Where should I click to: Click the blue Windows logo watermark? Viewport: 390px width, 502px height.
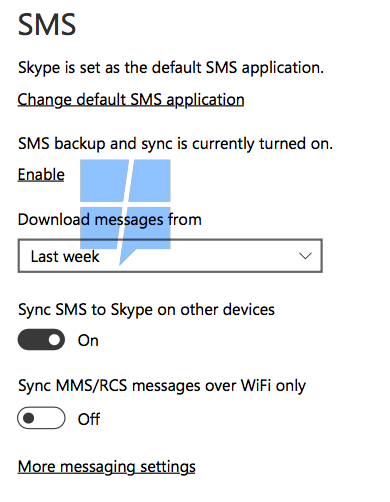click(x=125, y=212)
